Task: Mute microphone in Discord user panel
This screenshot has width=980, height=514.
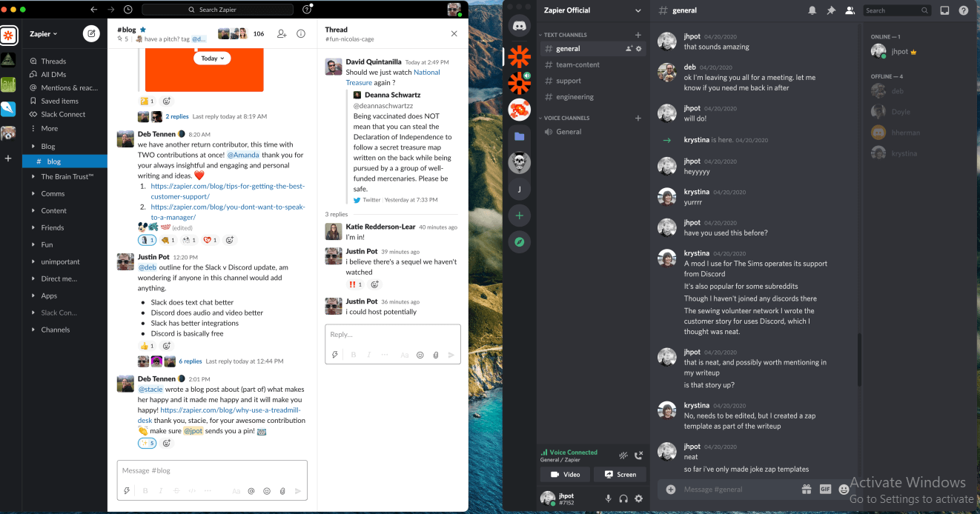Action: (609, 498)
